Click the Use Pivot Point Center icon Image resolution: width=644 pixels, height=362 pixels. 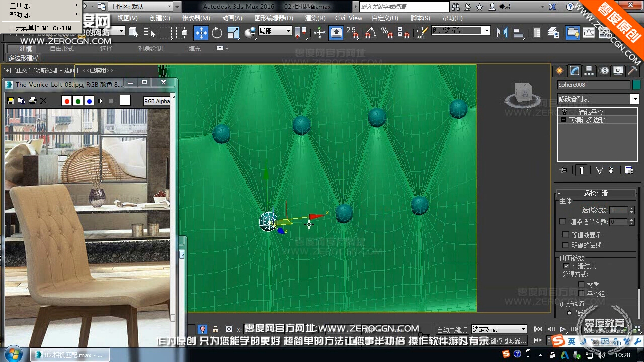click(x=301, y=33)
